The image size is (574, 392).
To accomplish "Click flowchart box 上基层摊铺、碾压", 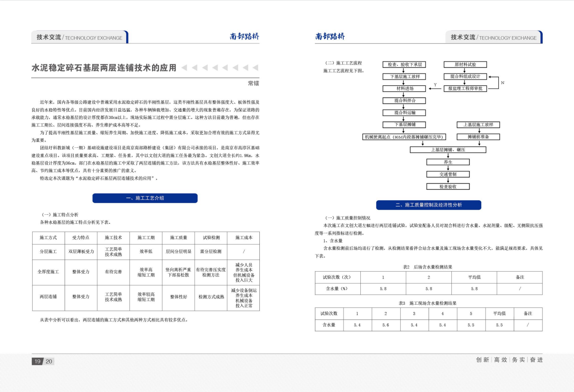I will 448,150.
